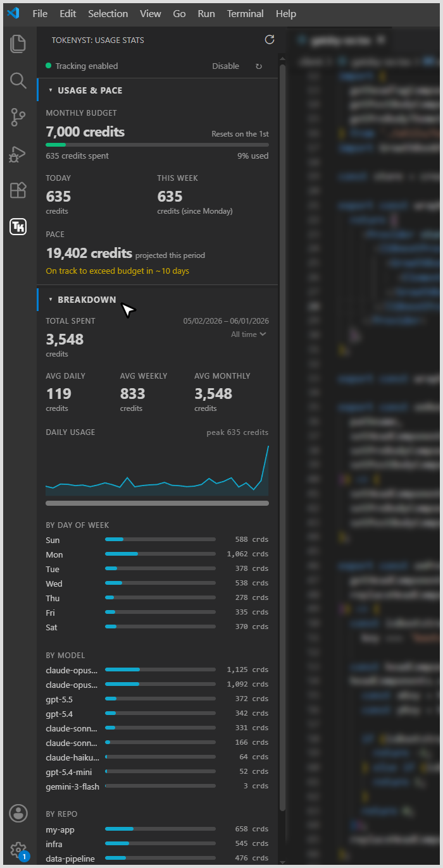The image size is (443, 868).
Task: Click the Tue day of week row
Action: [157, 569]
